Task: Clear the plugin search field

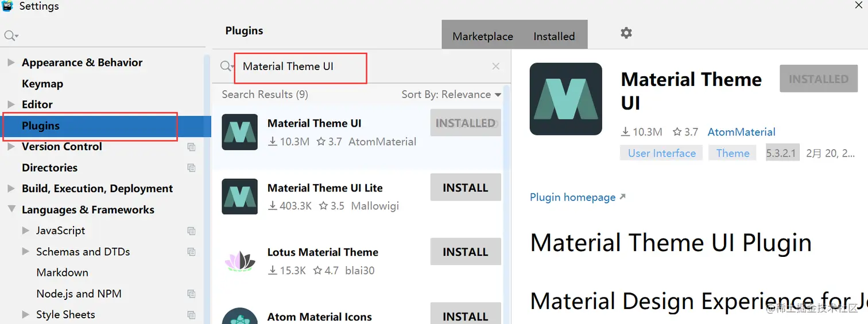Action: tap(496, 67)
